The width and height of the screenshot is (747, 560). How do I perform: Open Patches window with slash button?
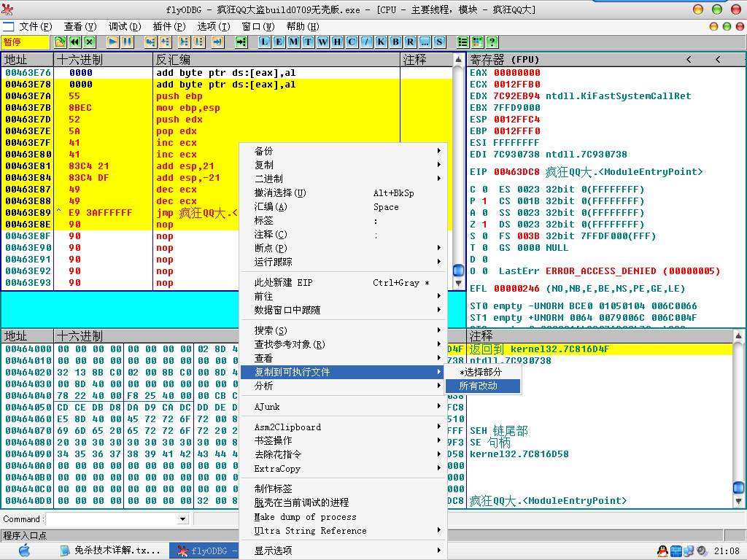pyautogui.click(x=367, y=42)
